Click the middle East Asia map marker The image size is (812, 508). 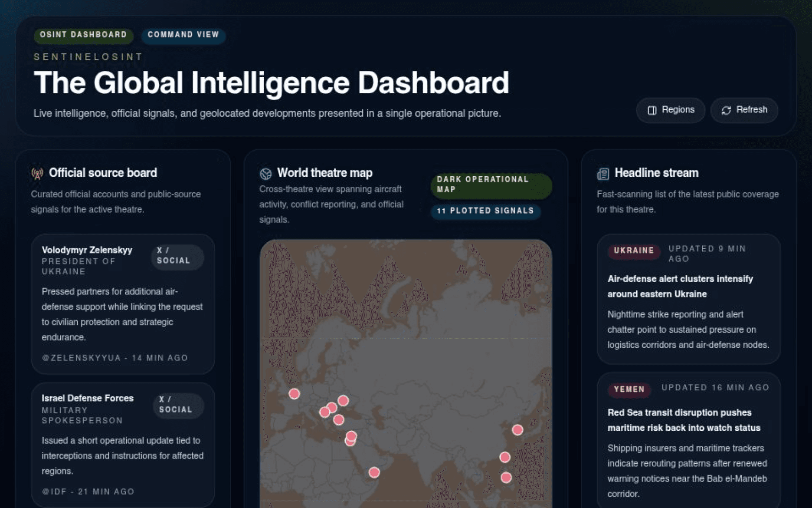(x=504, y=457)
